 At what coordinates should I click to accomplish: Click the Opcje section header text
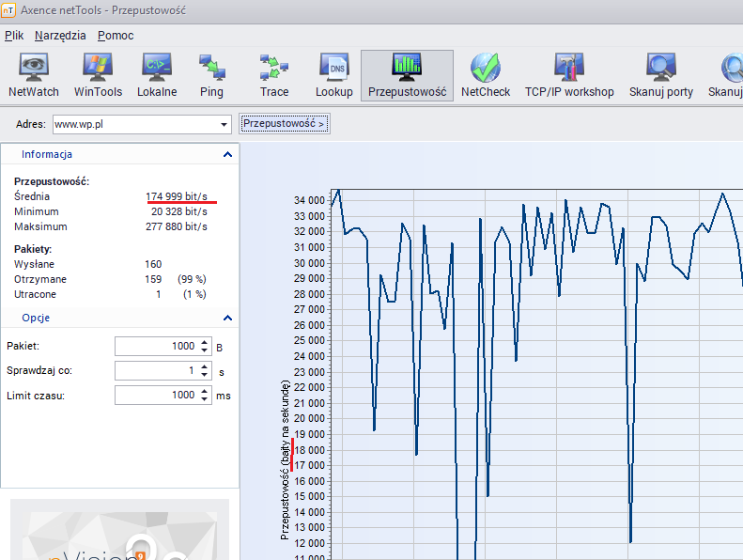[x=36, y=318]
